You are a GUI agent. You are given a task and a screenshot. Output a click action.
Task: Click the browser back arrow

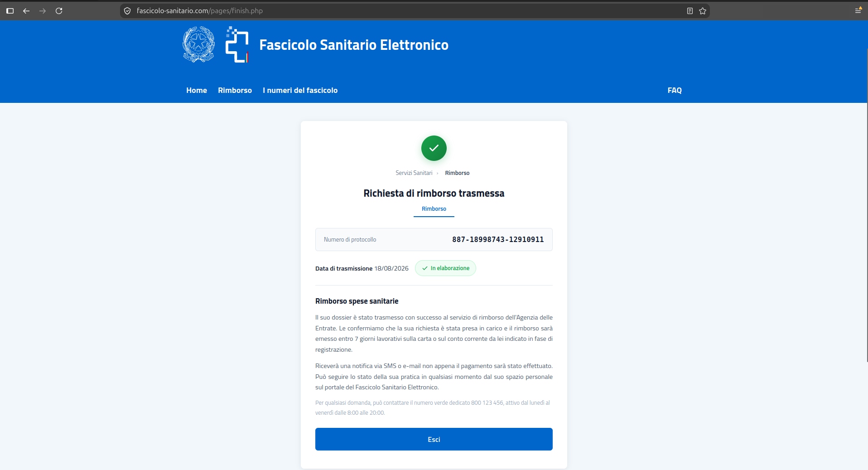point(26,11)
